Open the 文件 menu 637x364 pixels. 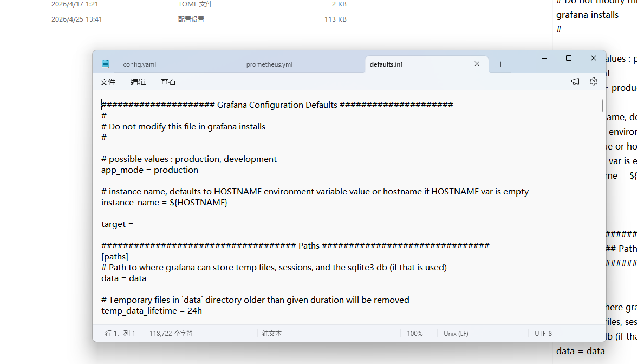pyautogui.click(x=108, y=82)
